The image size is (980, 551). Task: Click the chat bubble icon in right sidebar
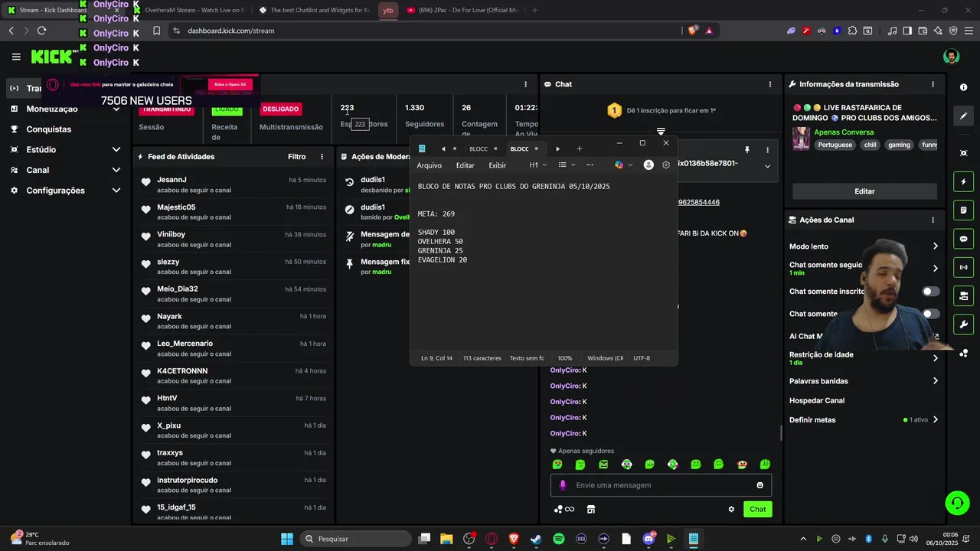tap(963, 239)
